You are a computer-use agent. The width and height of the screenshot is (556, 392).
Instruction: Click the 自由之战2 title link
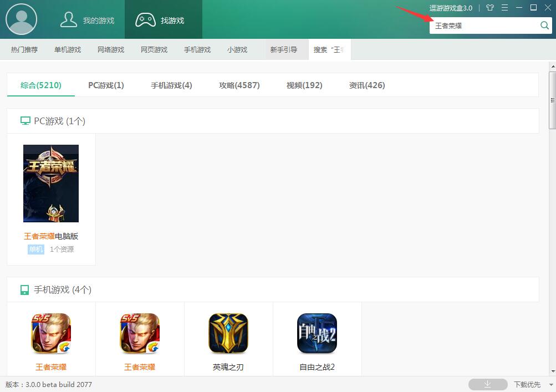[317, 367]
